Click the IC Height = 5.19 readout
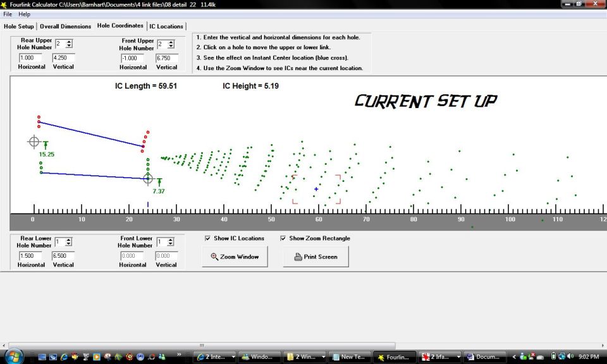The width and height of the screenshot is (607, 364). coord(250,86)
